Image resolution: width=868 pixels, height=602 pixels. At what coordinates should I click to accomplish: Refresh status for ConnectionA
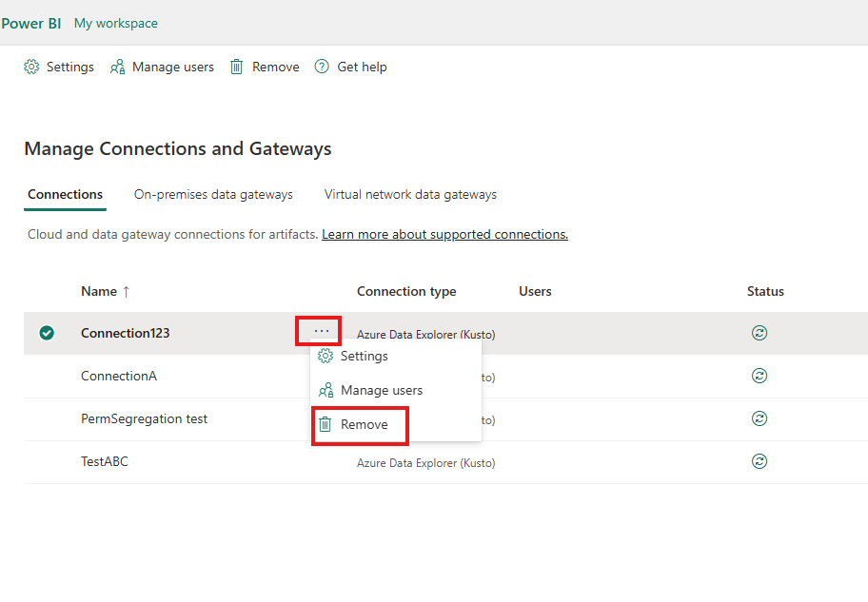coord(759,377)
